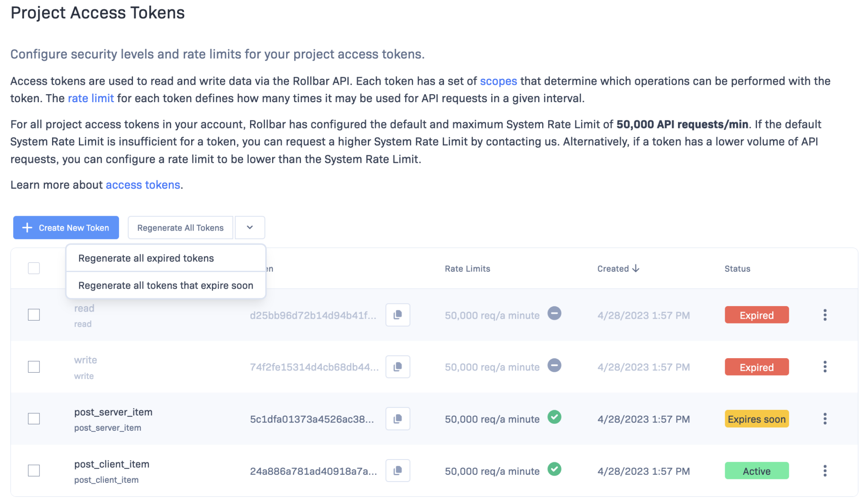Click the three-dot menu for expired read token

(x=825, y=315)
